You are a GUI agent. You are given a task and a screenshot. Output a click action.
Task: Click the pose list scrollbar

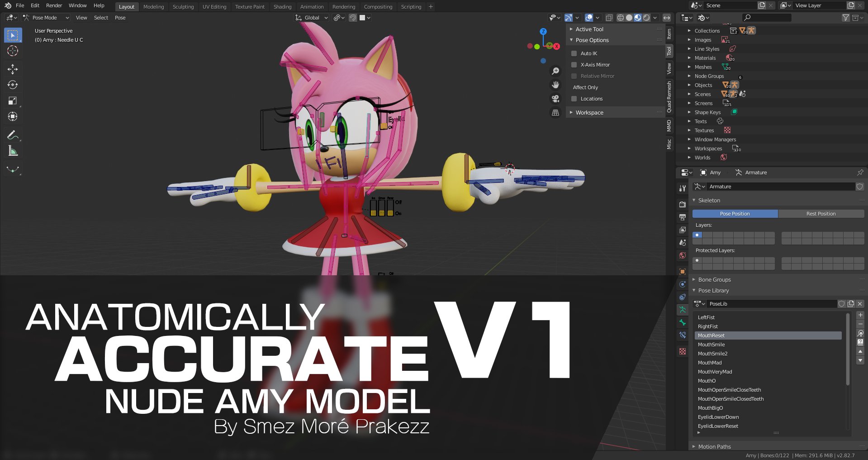[848, 349]
